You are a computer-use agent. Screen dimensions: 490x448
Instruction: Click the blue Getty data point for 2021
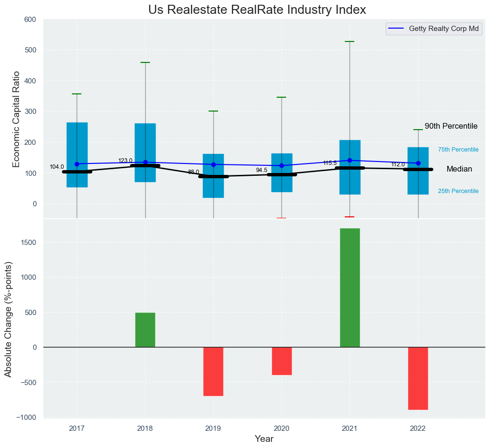[x=350, y=161]
